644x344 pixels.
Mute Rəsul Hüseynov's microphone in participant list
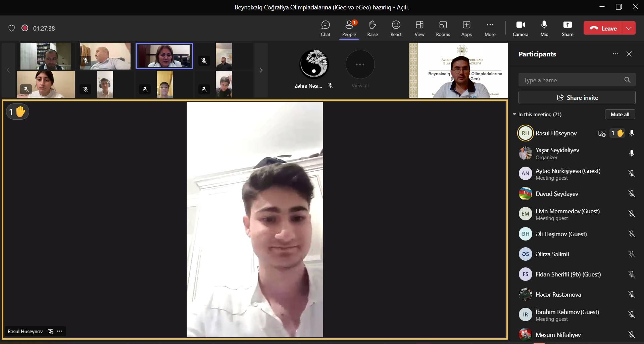pyautogui.click(x=632, y=133)
